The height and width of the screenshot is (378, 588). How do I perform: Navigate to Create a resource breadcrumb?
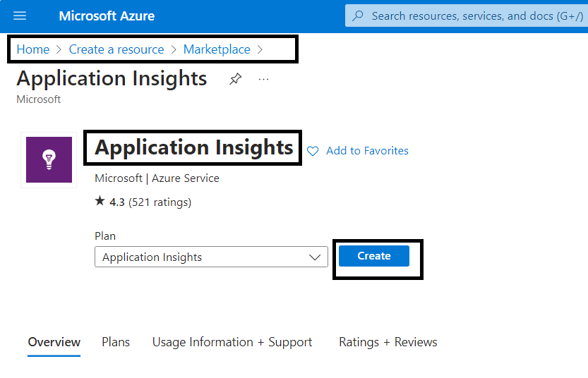click(x=116, y=49)
